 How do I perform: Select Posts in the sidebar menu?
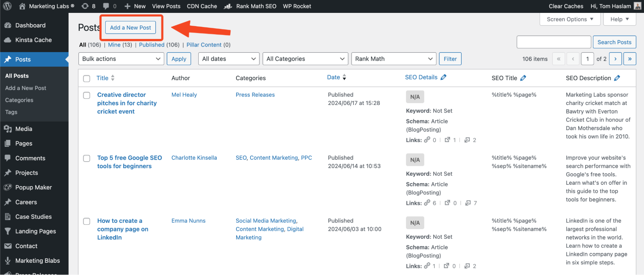coord(34,59)
